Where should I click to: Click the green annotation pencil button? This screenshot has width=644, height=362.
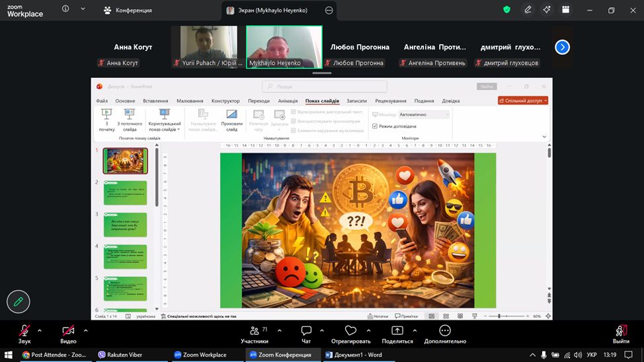coord(19,301)
